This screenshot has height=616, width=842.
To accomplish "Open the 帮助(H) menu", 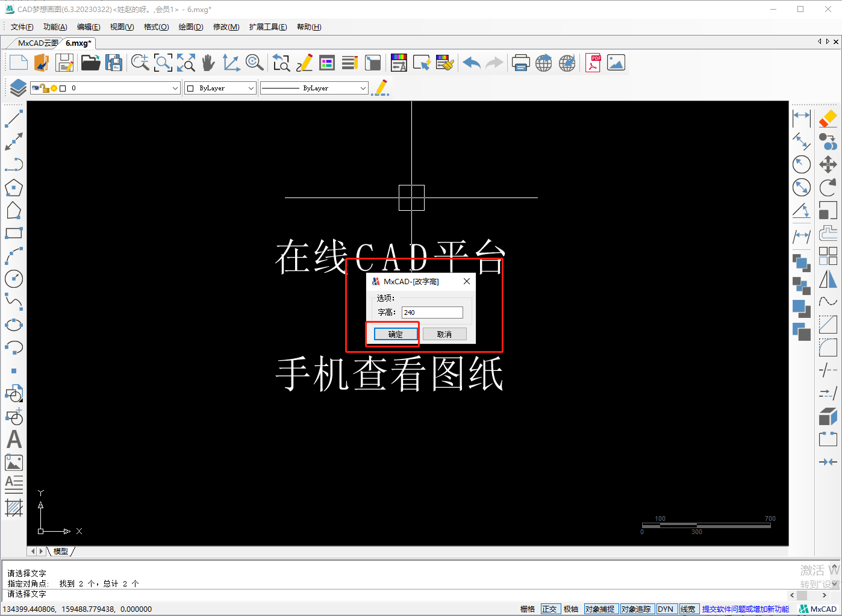I will pos(309,26).
